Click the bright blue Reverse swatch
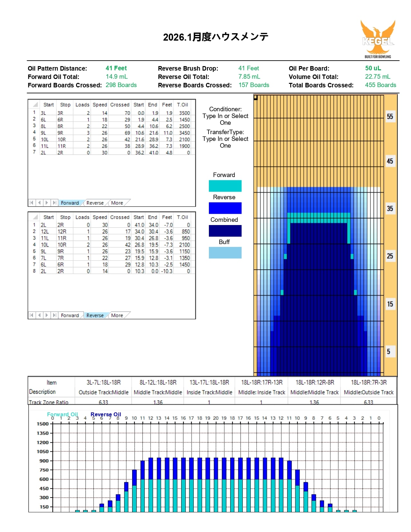Image resolution: width=411 pixels, height=532 pixels. click(x=225, y=208)
